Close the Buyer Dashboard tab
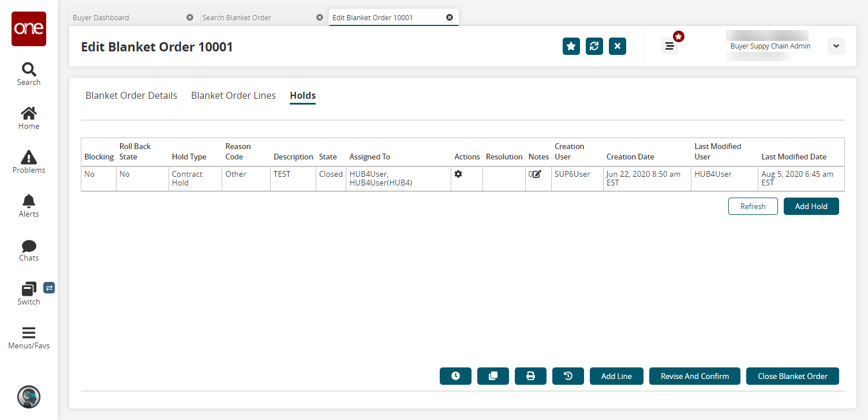 (190, 17)
